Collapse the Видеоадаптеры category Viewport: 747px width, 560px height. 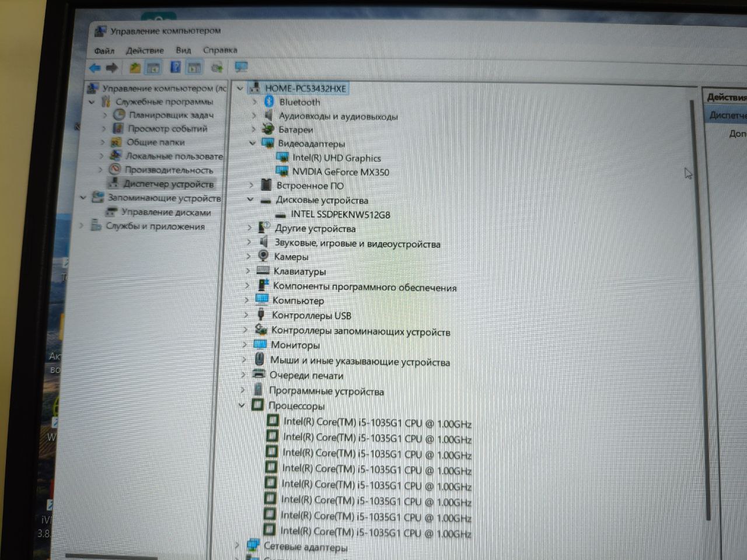(x=253, y=143)
